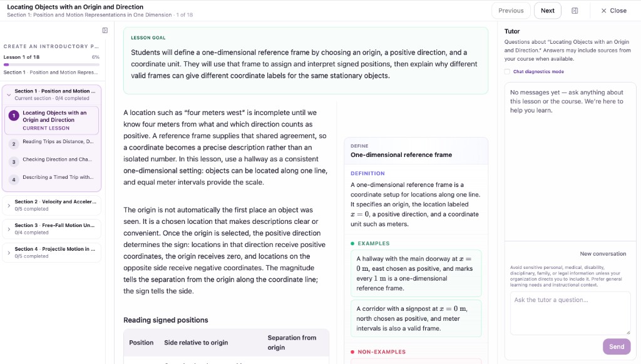The height and width of the screenshot is (364, 641).
Task: Open lesson 2 number badge
Action: [14, 144]
